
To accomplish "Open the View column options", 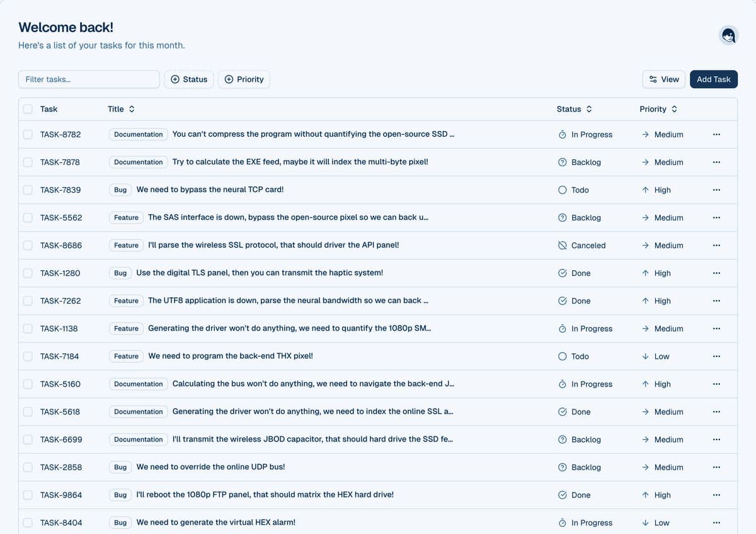I will (x=664, y=79).
